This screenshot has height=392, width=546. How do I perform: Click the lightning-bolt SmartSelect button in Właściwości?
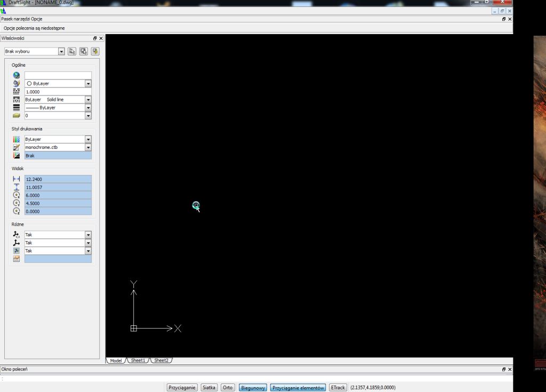click(x=95, y=51)
